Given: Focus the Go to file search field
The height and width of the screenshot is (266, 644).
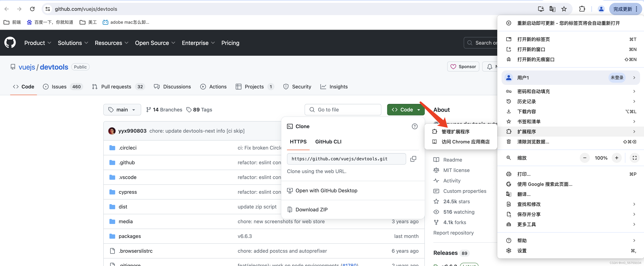Looking at the screenshot, I should [343, 110].
